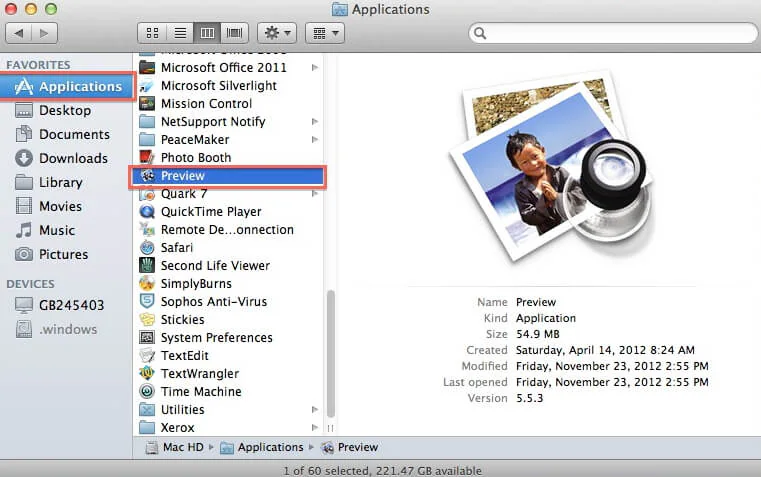Click the Finder search field

pos(613,33)
